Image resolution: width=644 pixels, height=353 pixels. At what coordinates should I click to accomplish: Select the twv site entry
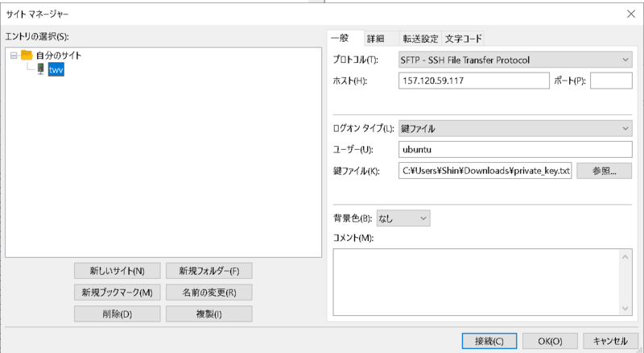[56, 69]
